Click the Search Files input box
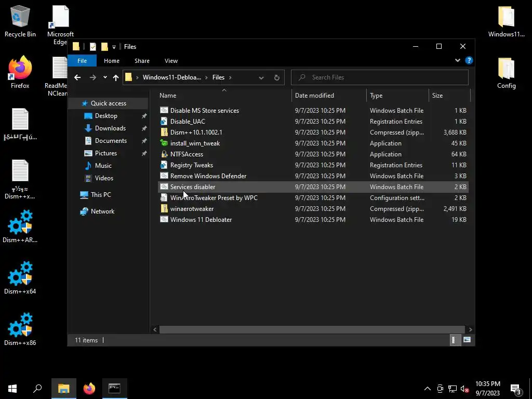532x399 pixels. click(380, 77)
